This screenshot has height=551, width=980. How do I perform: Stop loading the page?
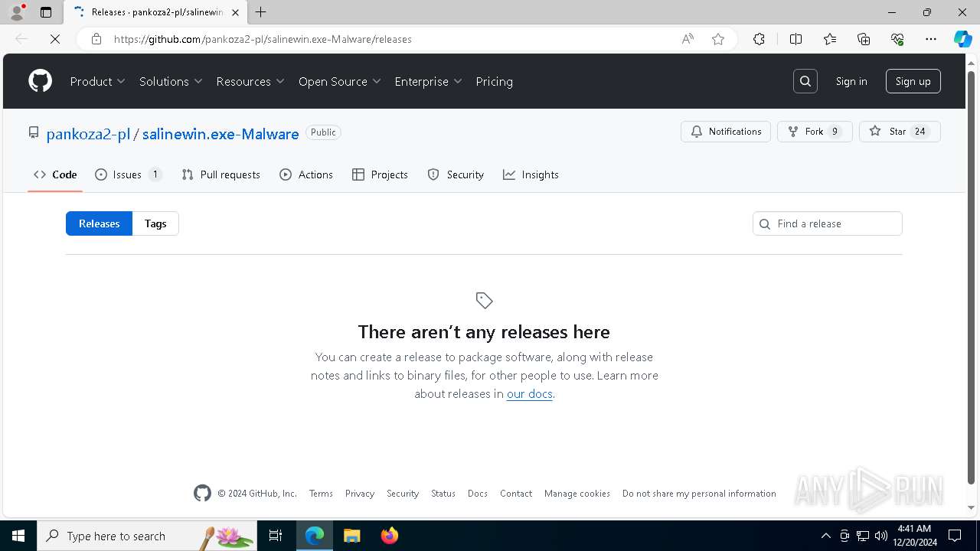pos(55,39)
